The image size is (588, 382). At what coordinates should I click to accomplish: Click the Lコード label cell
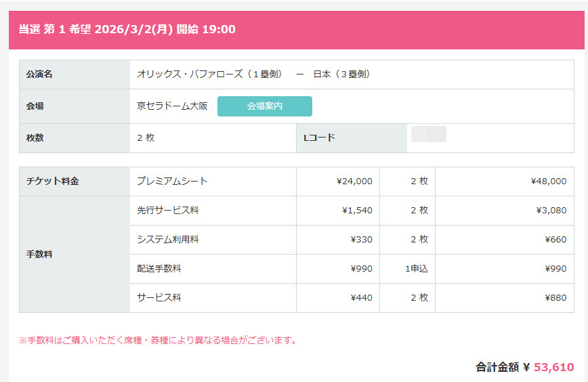(x=319, y=138)
